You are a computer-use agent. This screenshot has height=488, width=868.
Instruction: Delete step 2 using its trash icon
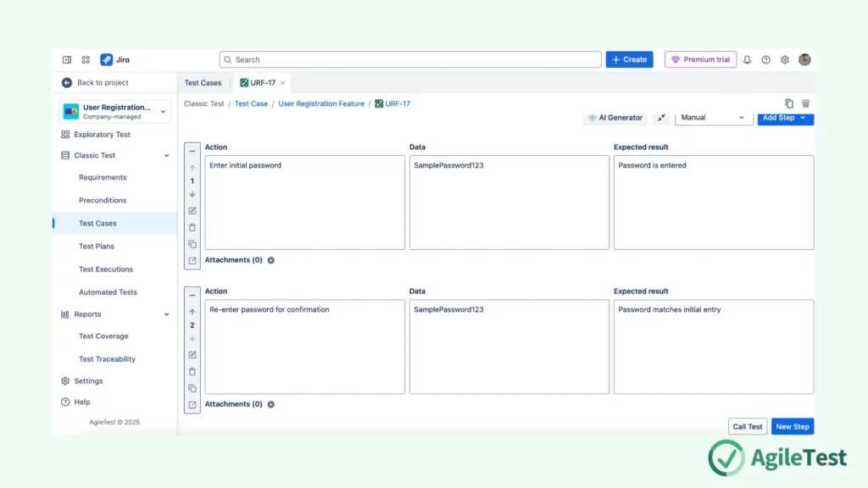point(192,371)
